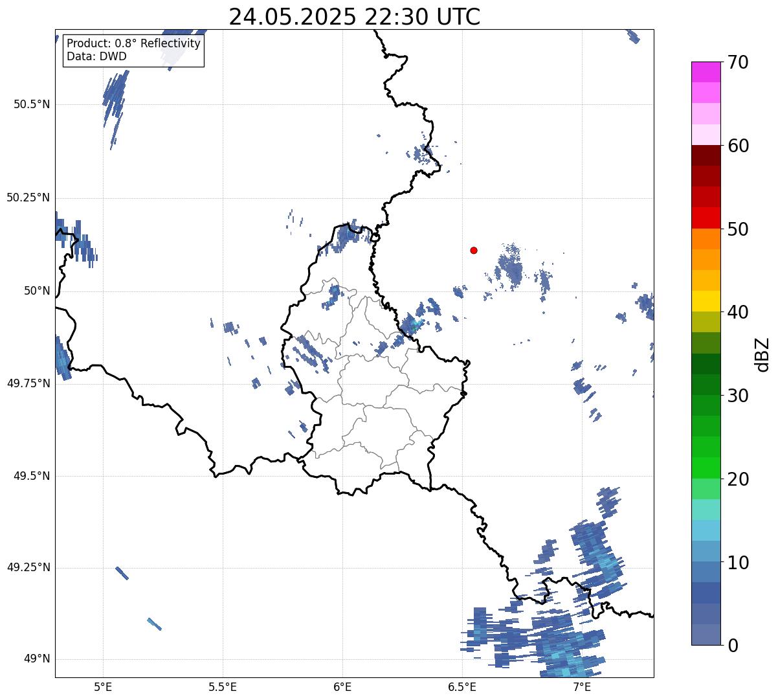Image resolution: width=778 pixels, height=700 pixels.
Task: Click the colorbar tick label 20
Action: pos(738,479)
